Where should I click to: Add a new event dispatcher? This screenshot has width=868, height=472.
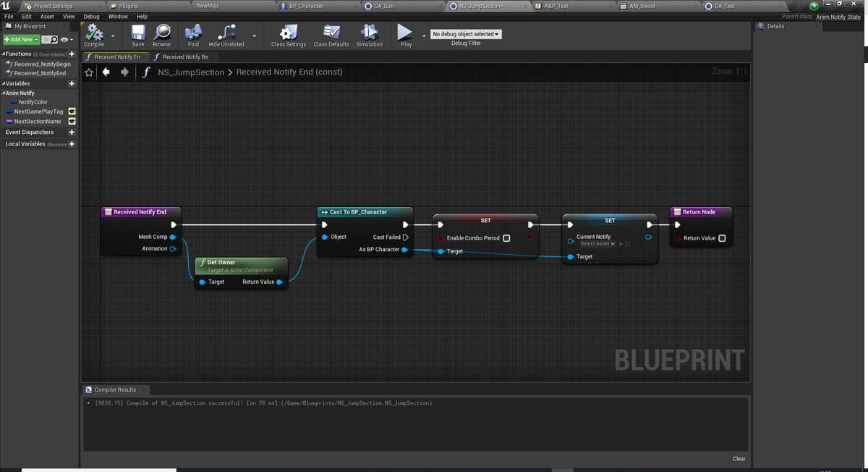click(x=72, y=132)
